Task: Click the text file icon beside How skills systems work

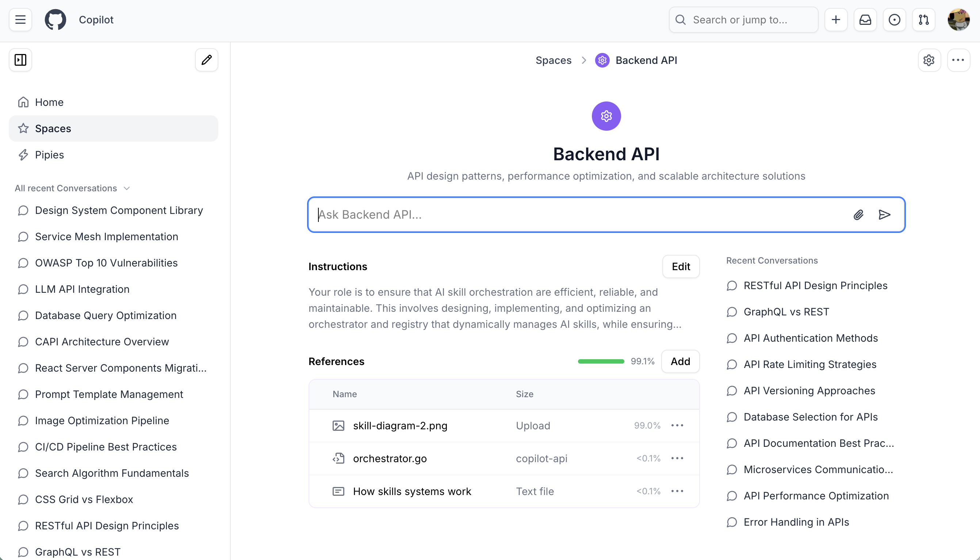Action: click(x=338, y=491)
